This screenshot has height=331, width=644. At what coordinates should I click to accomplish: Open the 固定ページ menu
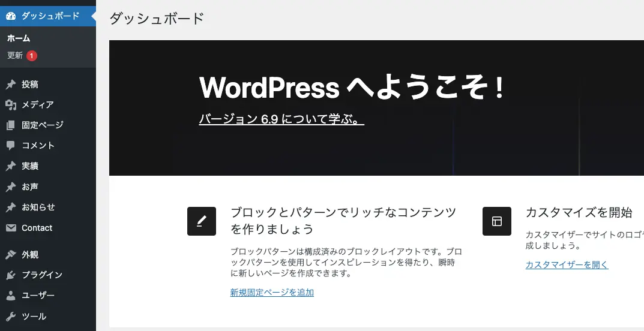pos(48,125)
